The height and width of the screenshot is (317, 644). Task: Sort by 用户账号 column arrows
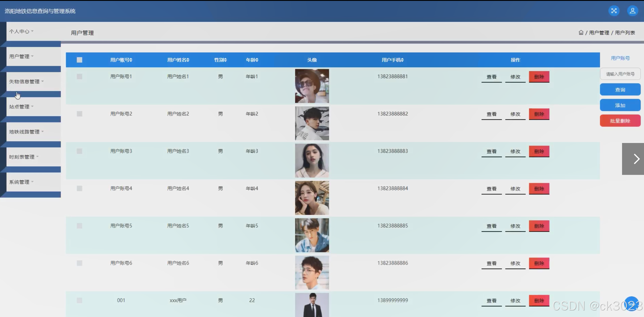(x=131, y=60)
